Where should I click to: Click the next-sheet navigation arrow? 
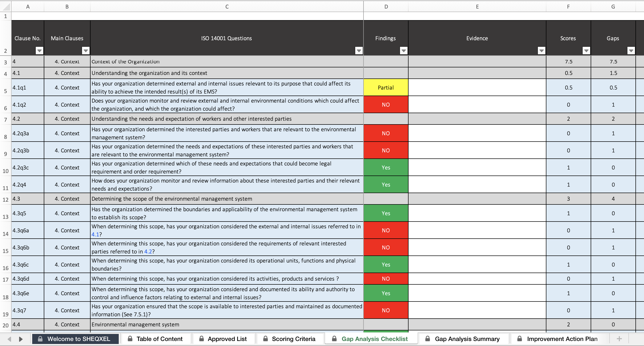21,339
